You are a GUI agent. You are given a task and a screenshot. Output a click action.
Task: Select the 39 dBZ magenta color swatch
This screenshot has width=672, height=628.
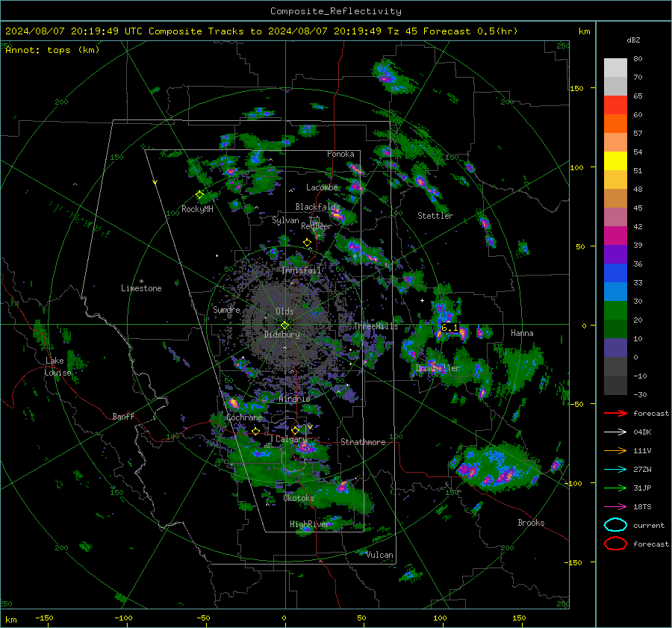click(615, 236)
